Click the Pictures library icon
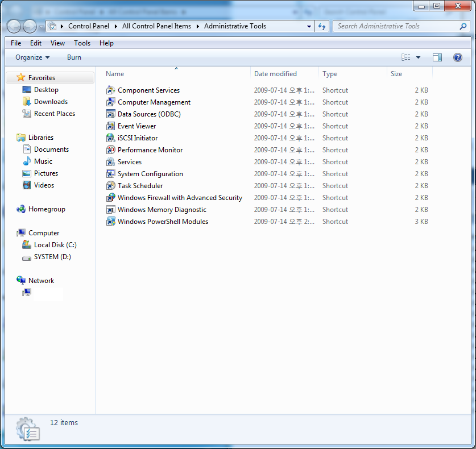Image resolution: width=476 pixels, height=449 pixels. point(27,173)
